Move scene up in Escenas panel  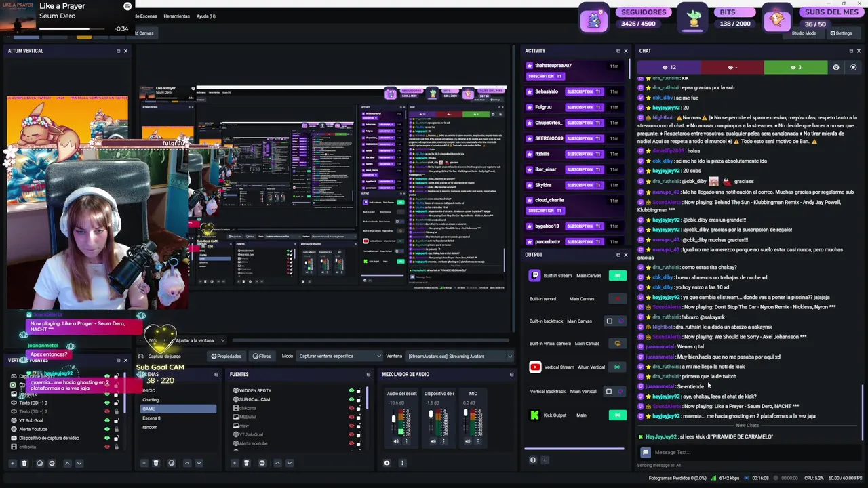[187, 463]
